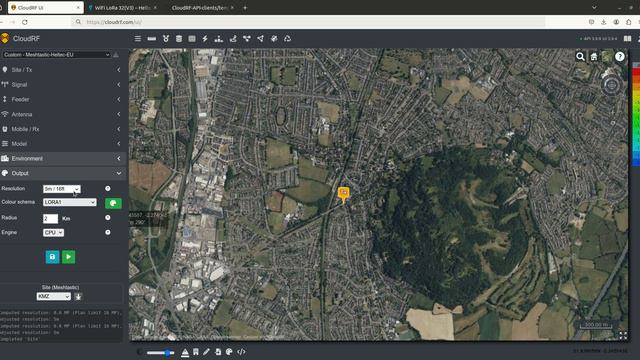Open the database archive icon
The width and height of the screenshot is (640, 360).
click(x=179, y=39)
